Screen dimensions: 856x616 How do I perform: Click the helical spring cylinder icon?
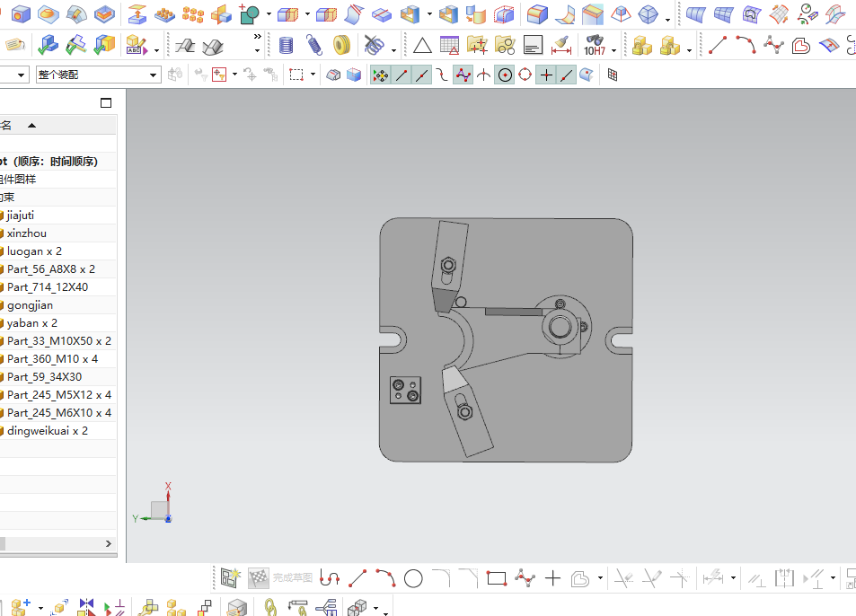(x=286, y=45)
